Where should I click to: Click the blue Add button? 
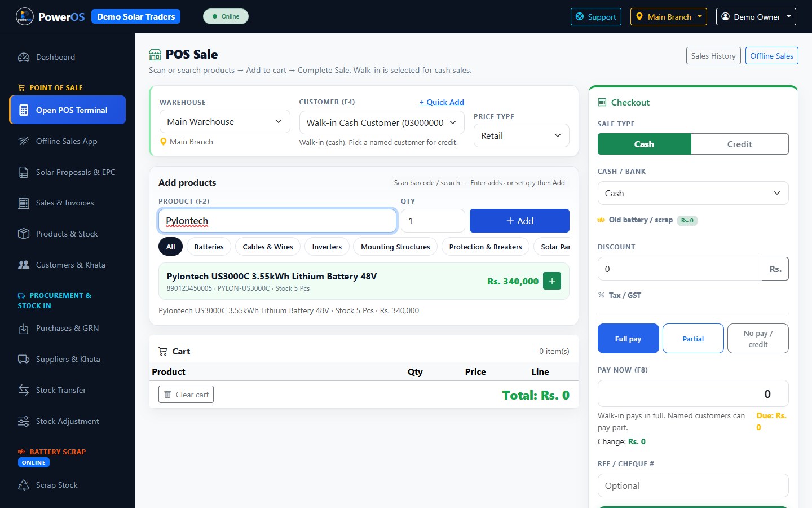519,221
